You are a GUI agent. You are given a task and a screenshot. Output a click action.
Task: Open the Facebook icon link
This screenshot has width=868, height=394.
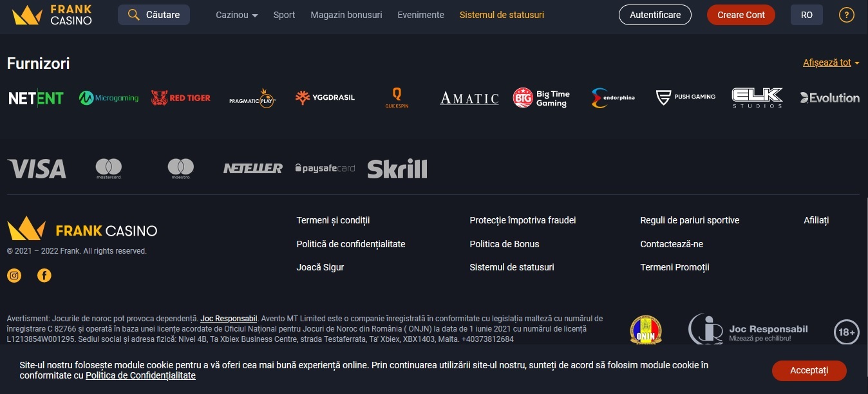[x=44, y=276]
